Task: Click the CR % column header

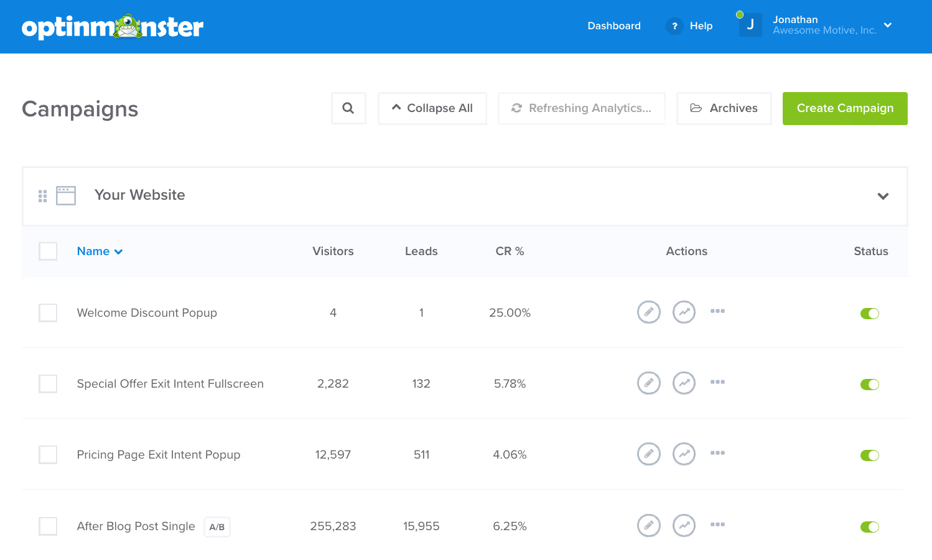Action: (x=510, y=251)
